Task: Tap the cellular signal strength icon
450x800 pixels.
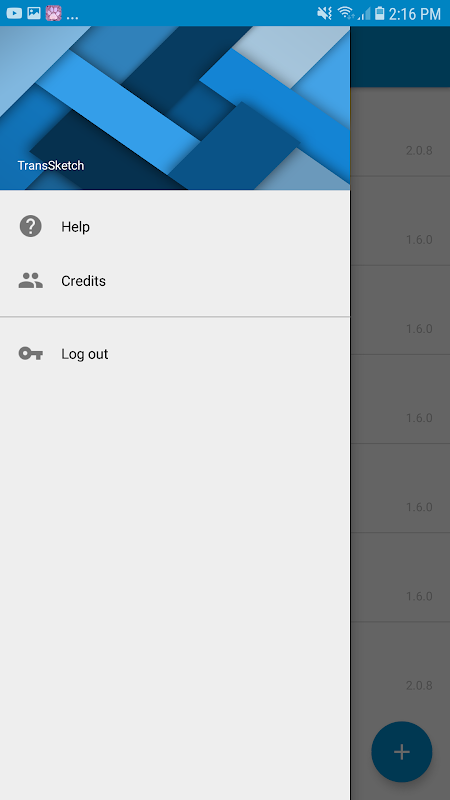Action: pos(364,13)
